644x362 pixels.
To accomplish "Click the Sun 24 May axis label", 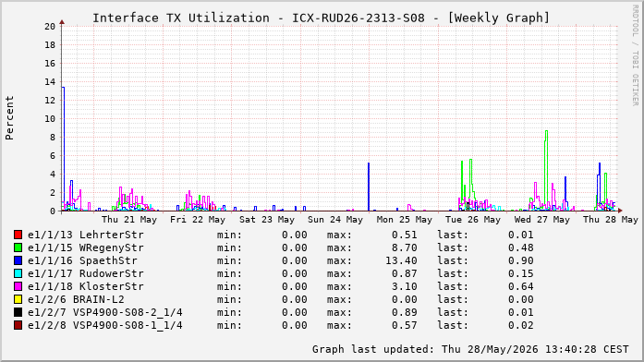I will 335,220.
